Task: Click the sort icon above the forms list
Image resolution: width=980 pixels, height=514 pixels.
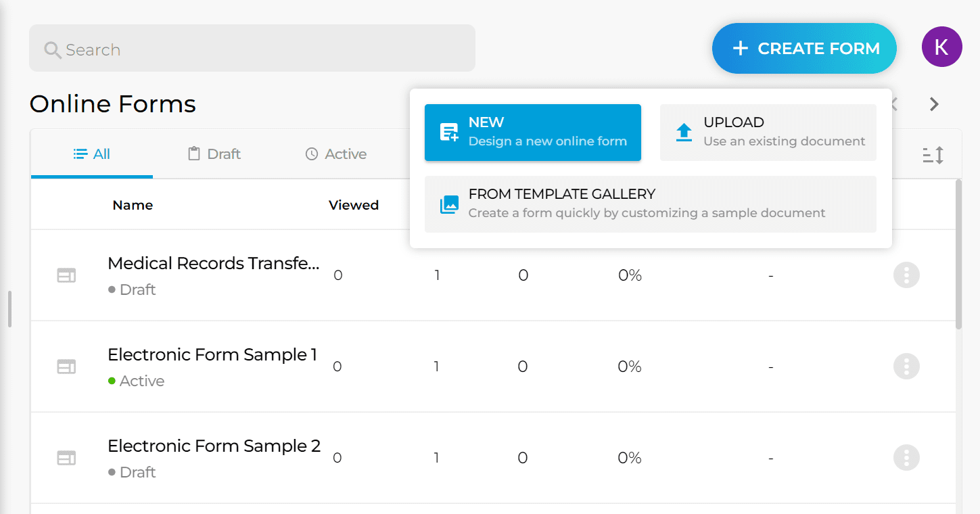Action: click(933, 154)
